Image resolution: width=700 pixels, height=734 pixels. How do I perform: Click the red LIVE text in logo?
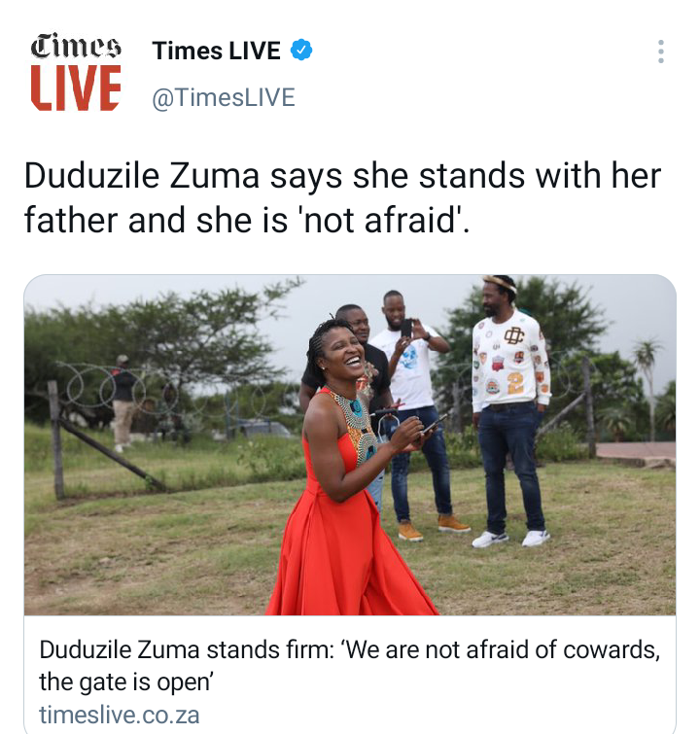click(x=76, y=88)
